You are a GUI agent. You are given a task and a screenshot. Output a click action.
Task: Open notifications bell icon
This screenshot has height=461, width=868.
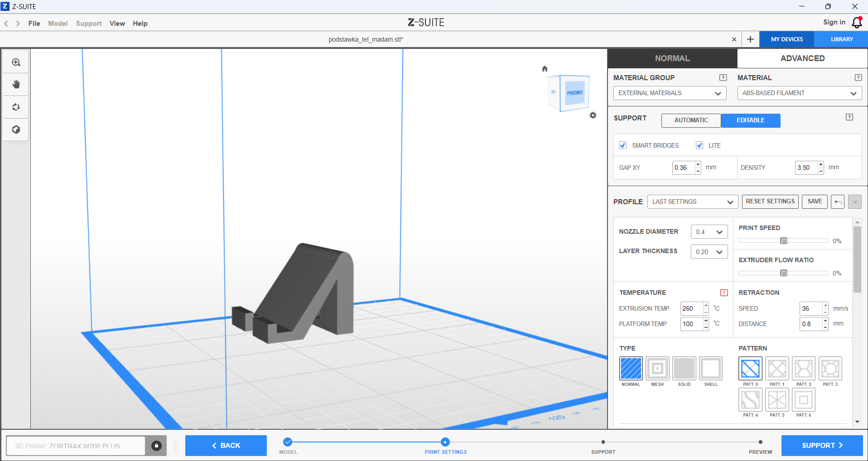pos(857,22)
